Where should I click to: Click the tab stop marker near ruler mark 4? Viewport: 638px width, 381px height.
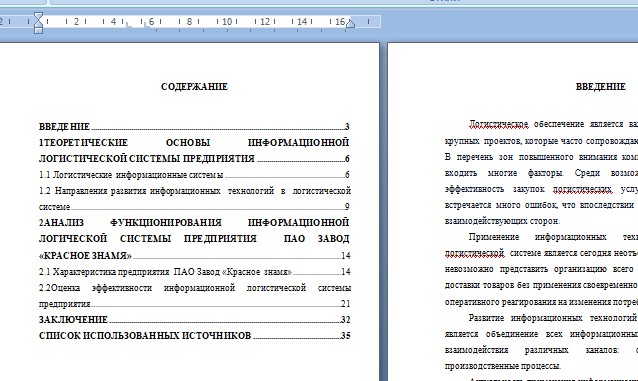coord(129,25)
